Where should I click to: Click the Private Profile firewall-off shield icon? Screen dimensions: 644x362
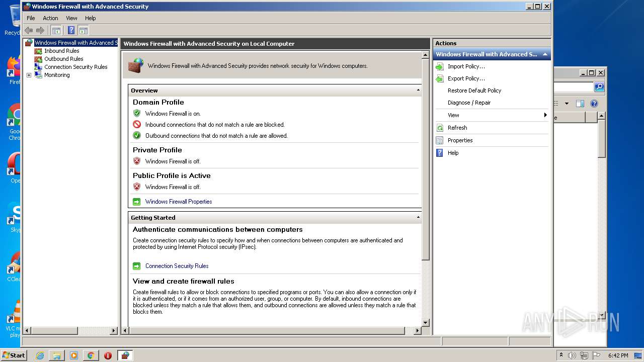[136, 161]
